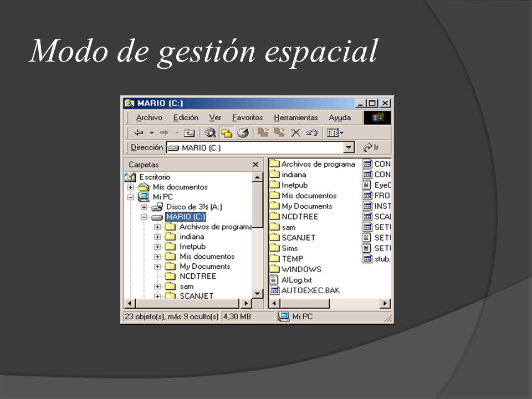Expand Disco de 3½ (A:) node
The height and width of the screenshot is (399, 532).
pyautogui.click(x=144, y=207)
